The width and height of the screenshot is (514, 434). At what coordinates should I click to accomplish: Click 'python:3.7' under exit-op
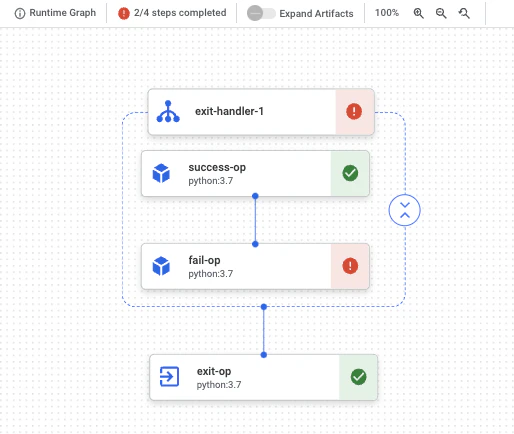point(219,385)
